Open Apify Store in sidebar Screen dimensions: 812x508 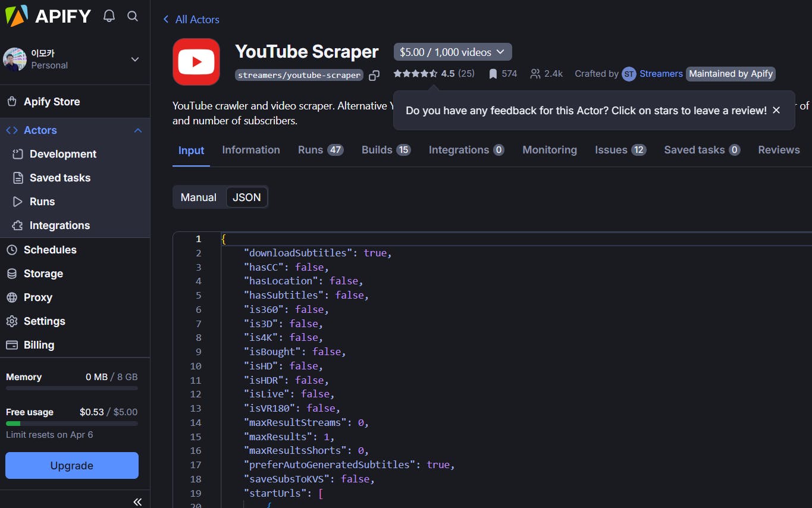52,102
